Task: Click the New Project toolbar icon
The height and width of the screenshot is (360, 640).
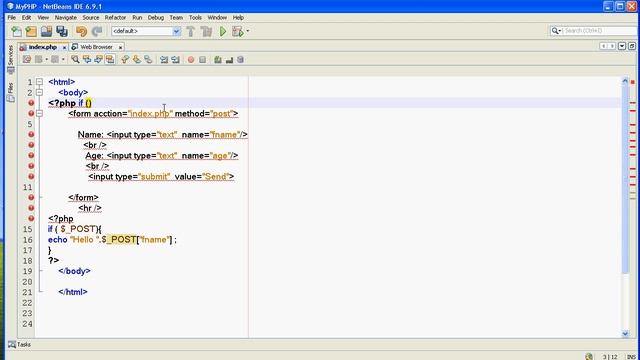Action: pyautogui.click(x=31, y=31)
